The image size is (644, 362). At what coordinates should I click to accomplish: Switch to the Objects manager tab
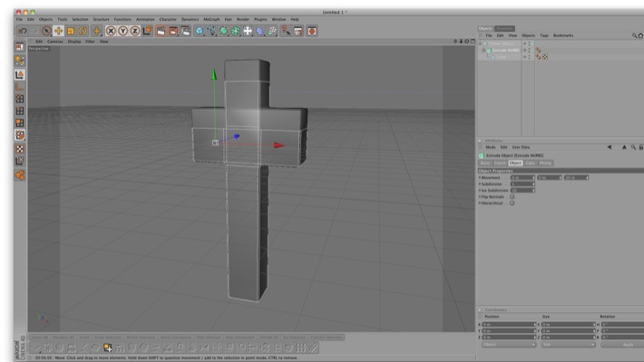[485, 28]
